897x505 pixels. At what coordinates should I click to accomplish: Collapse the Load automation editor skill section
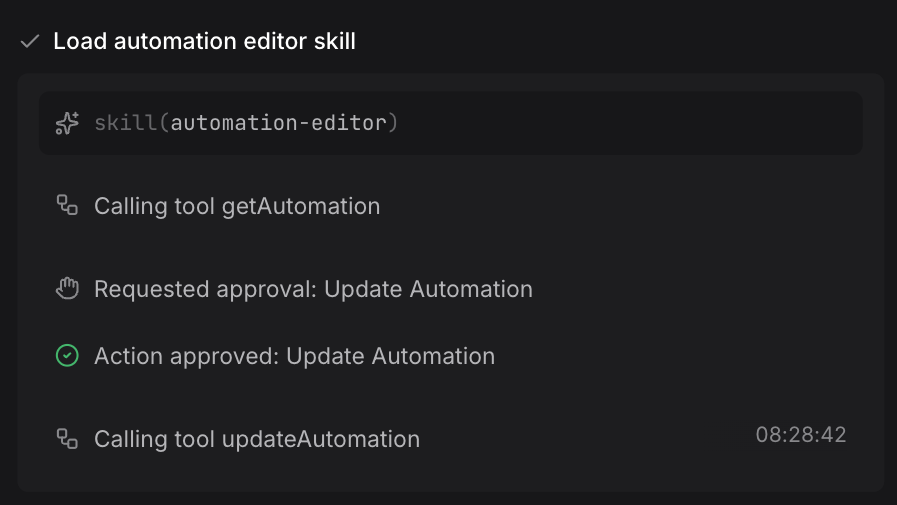coord(204,41)
